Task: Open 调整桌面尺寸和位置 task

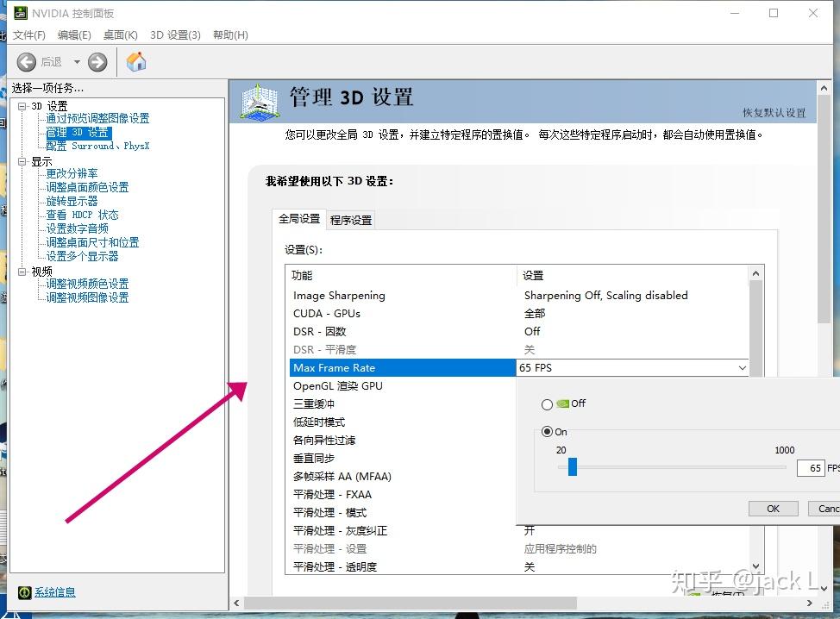Action: pyautogui.click(x=92, y=242)
